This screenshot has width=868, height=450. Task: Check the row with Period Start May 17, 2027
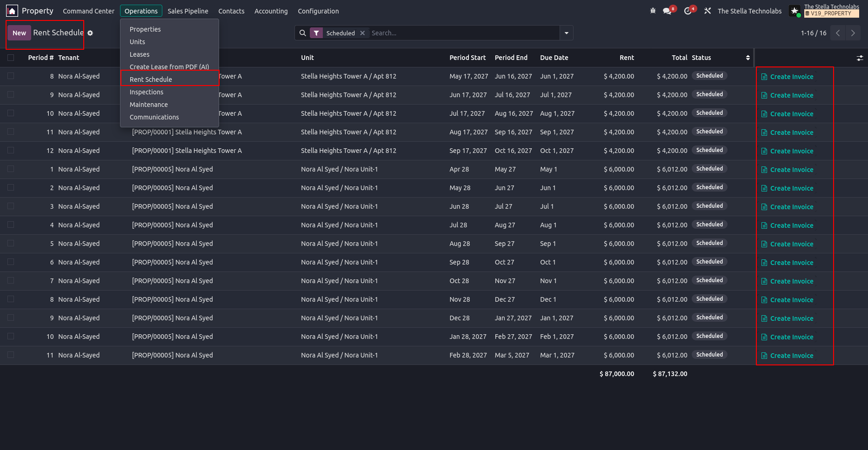tap(11, 76)
